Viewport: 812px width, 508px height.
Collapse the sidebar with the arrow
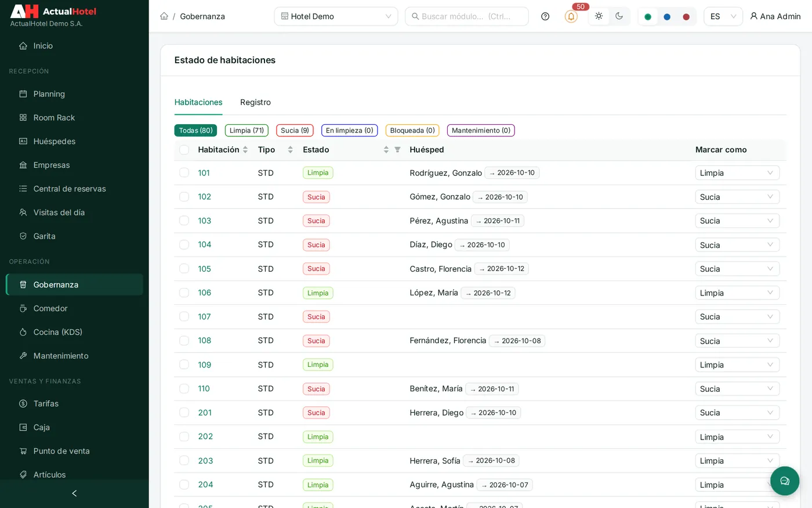(74, 493)
